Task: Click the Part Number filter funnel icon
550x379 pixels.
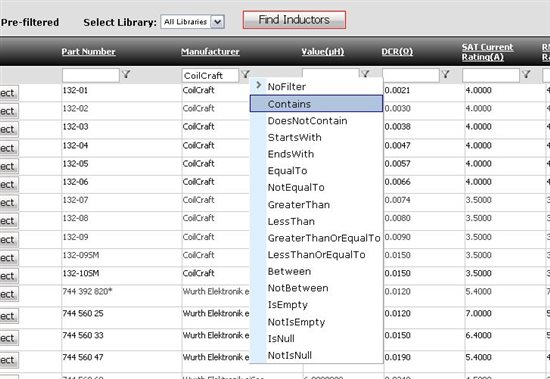Action: pyautogui.click(x=126, y=74)
